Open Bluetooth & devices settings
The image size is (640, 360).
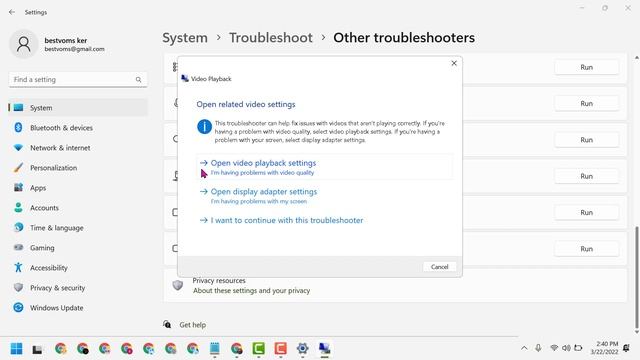point(78,128)
